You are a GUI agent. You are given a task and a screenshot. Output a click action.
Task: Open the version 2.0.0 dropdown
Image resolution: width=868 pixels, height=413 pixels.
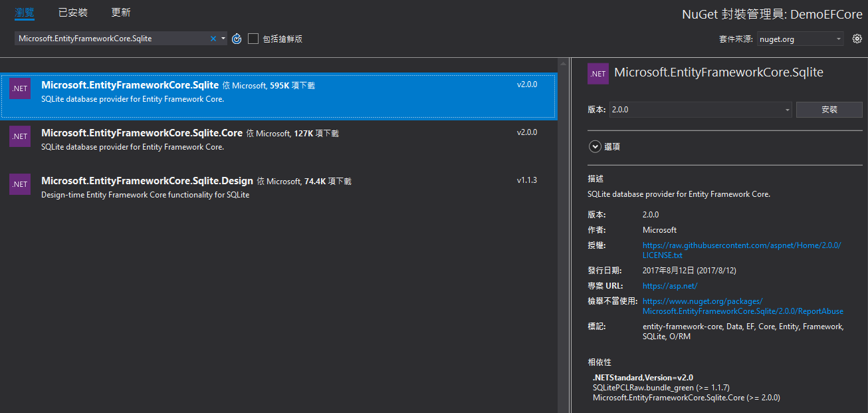click(701, 110)
